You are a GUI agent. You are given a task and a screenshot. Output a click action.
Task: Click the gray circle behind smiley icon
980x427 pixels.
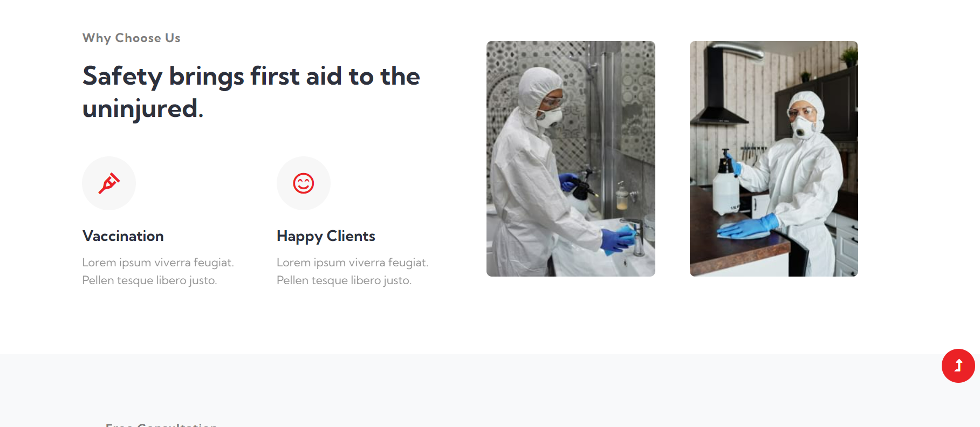click(303, 183)
